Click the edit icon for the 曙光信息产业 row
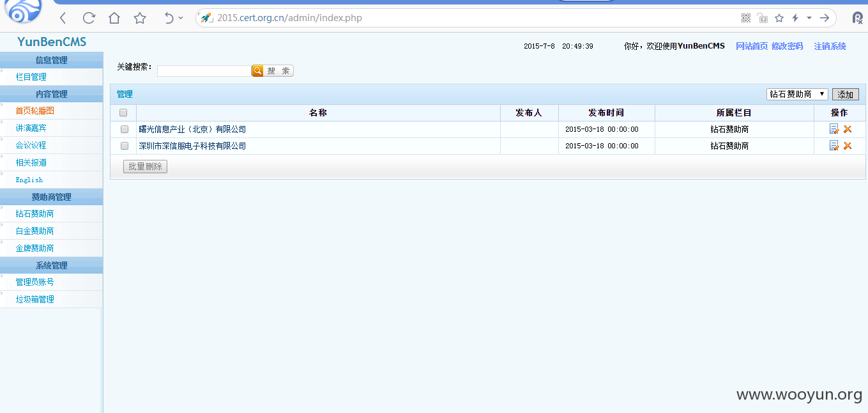This screenshot has width=868, height=413. 834,129
